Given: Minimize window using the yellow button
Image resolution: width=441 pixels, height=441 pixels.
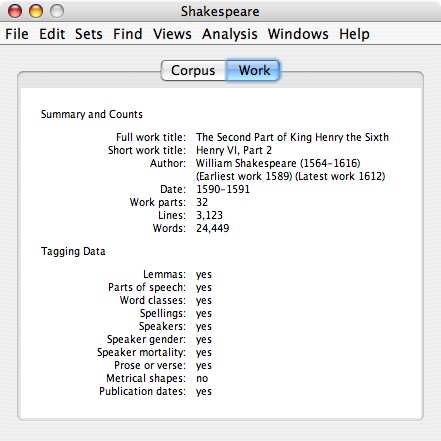Looking at the screenshot, I should tap(36, 11).
